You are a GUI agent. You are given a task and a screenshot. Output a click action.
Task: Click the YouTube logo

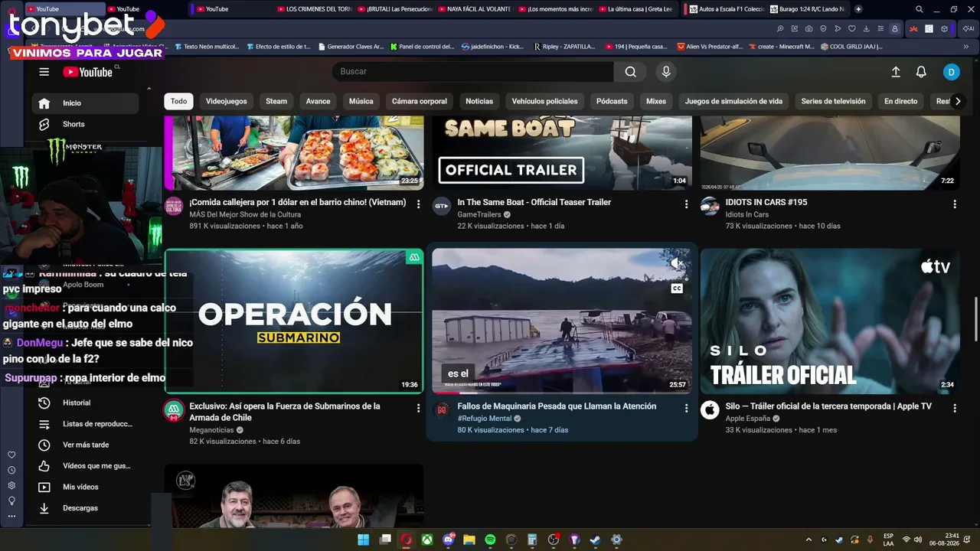[x=88, y=72]
